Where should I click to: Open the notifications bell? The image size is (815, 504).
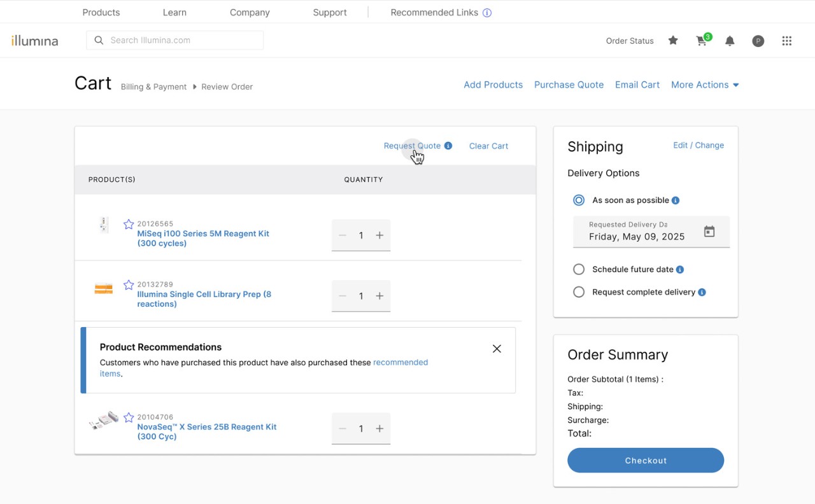(x=730, y=41)
